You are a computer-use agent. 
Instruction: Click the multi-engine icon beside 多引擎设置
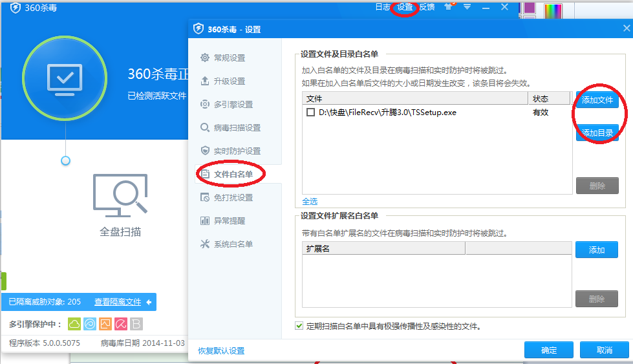[x=205, y=104]
